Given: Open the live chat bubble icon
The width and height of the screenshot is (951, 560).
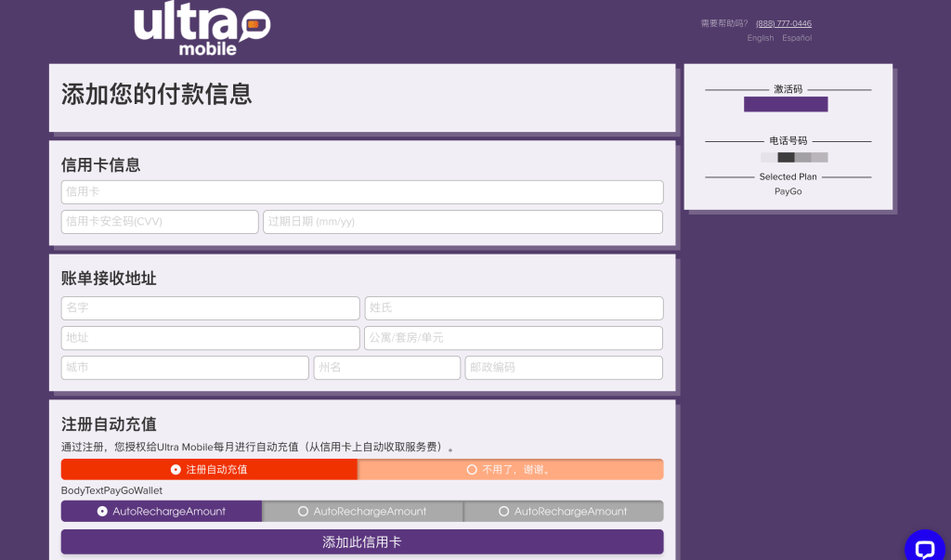Looking at the screenshot, I should (925, 548).
